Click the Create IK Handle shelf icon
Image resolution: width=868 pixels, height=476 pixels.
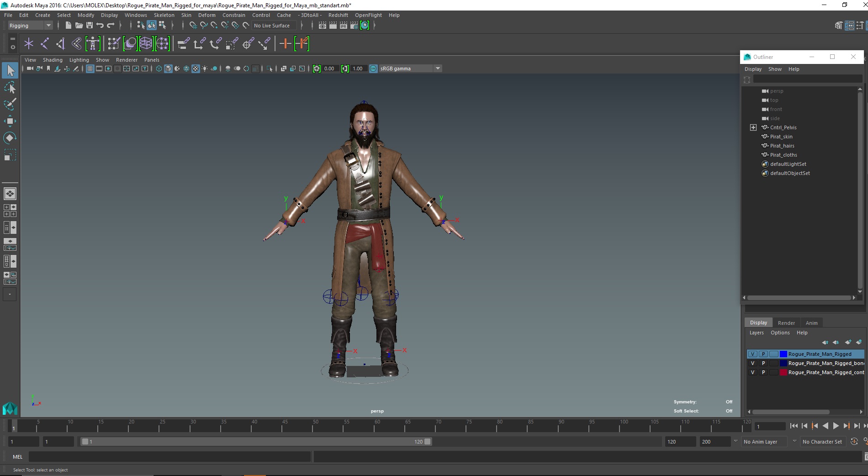click(x=61, y=44)
